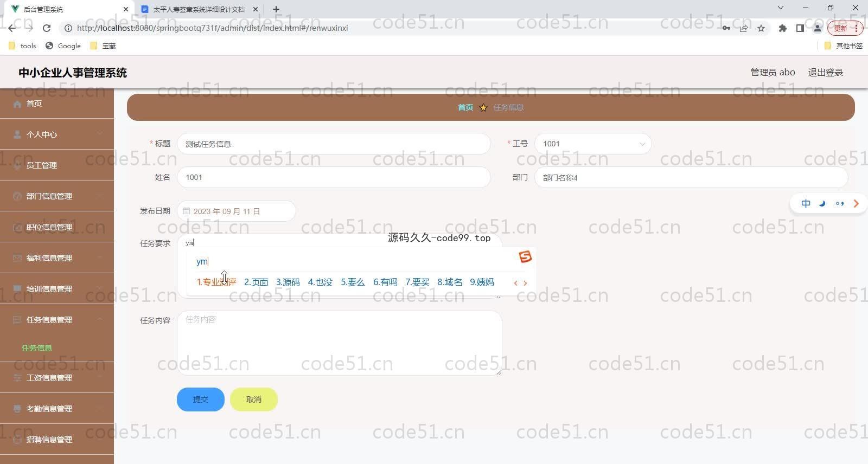Choose IME candidate 5.要么
The image size is (868, 464).
pyautogui.click(x=353, y=282)
